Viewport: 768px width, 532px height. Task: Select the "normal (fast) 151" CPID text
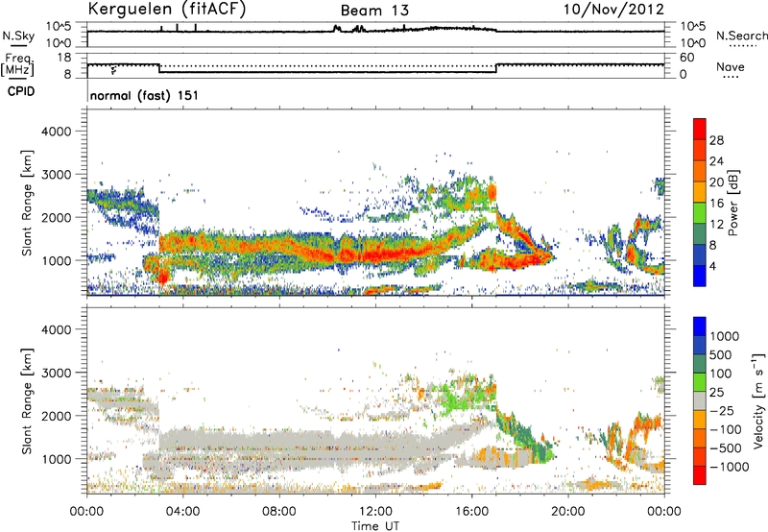point(145,95)
